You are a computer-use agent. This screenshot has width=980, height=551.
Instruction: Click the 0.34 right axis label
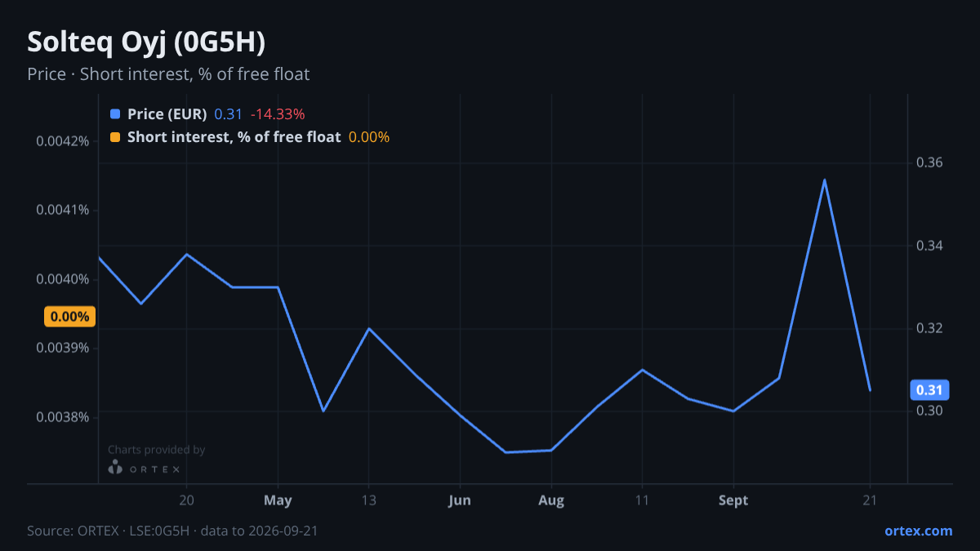[x=929, y=246]
